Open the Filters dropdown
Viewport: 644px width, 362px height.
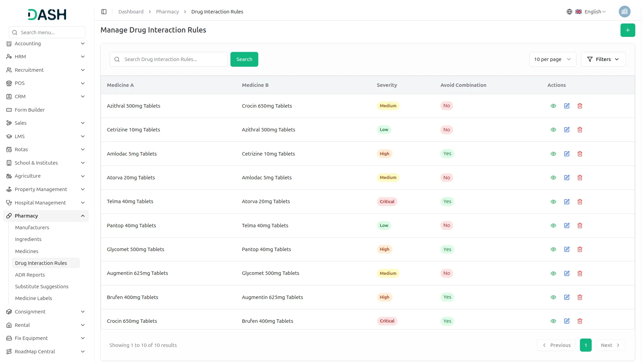(603, 59)
